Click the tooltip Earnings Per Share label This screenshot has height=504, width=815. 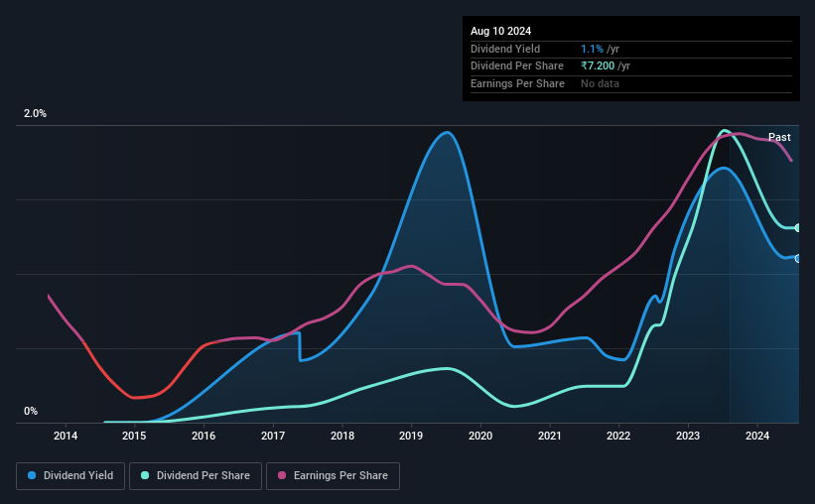(x=517, y=83)
